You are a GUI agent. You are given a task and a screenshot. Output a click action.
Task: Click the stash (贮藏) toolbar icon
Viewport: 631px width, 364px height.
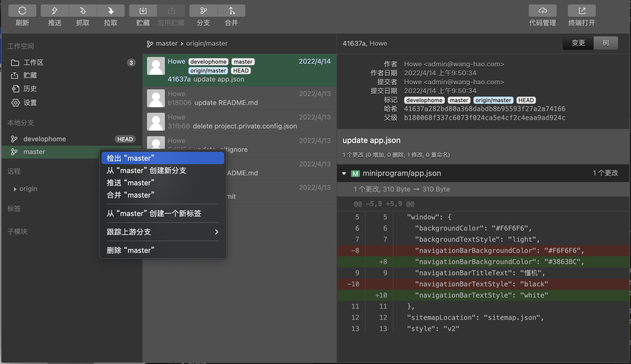click(143, 11)
